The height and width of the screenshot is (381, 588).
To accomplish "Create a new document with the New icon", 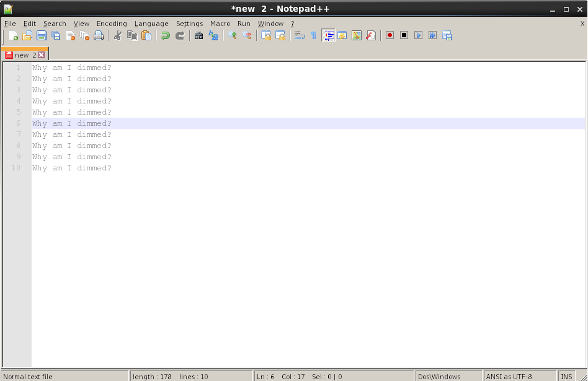I will (13, 35).
